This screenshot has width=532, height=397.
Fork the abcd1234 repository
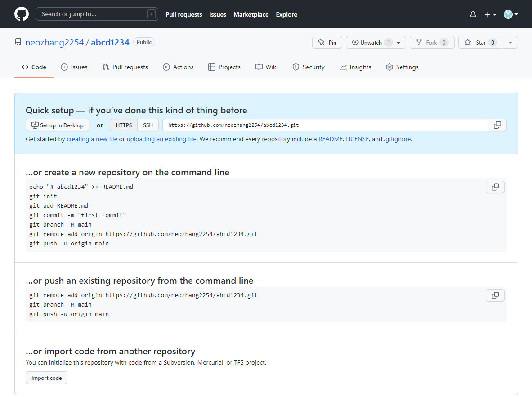coord(432,42)
